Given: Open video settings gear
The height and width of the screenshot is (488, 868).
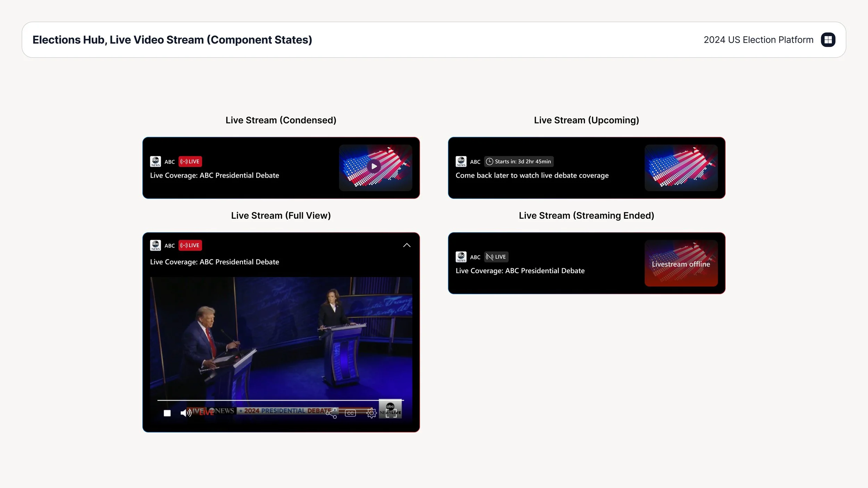Looking at the screenshot, I should [x=371, y=413].
